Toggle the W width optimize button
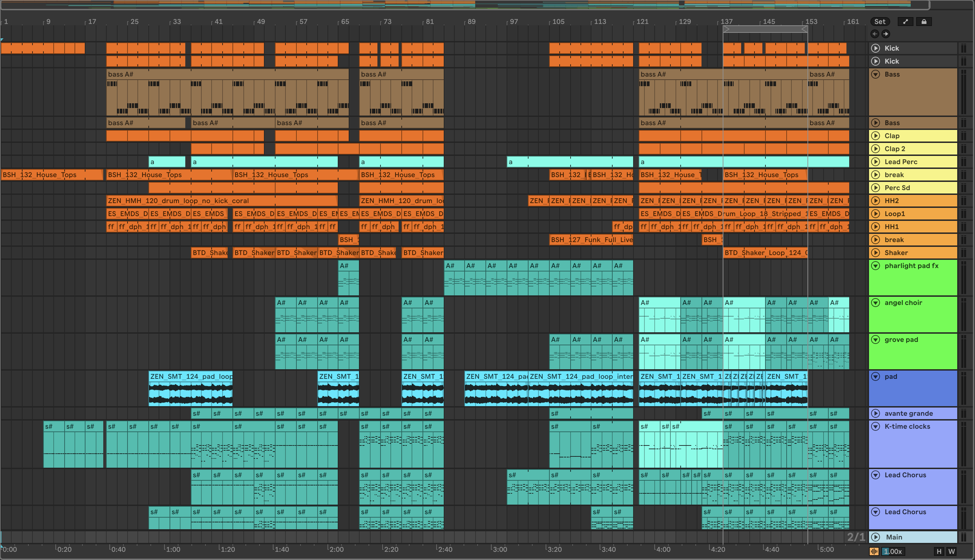Screen dimensions: 975x560 [951, 551]
